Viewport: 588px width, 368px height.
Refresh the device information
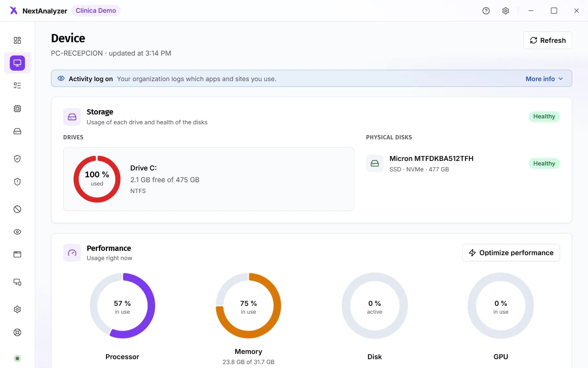[x=547, y=40]
